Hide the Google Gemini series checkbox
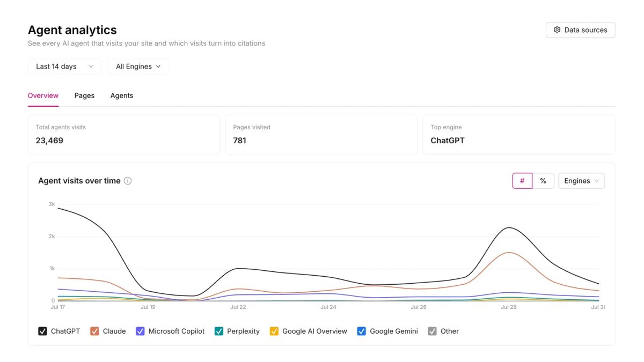This screenshot has width=644, height=362. click(x=362, y=331)
